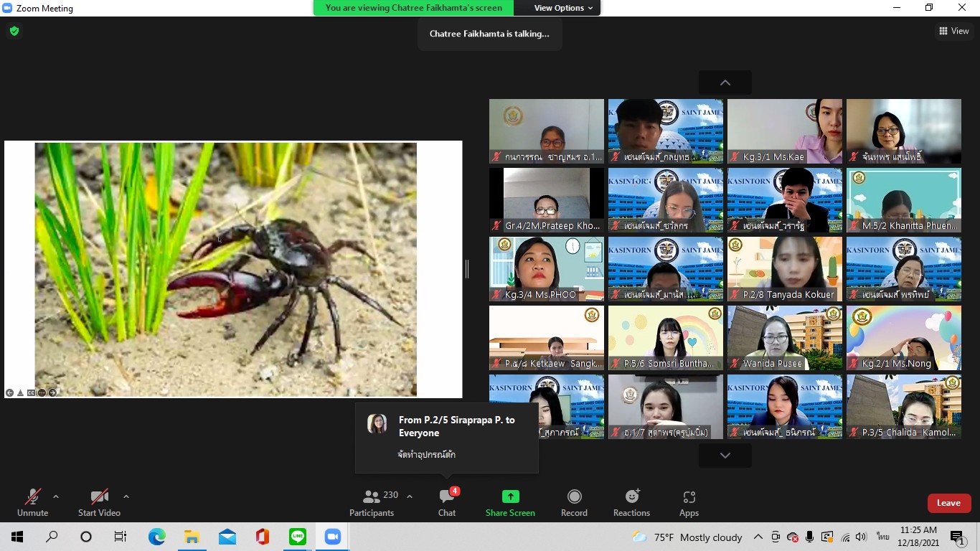Expand video options arrow next to Start Video
980x551 pixels.
coord(126,496)
